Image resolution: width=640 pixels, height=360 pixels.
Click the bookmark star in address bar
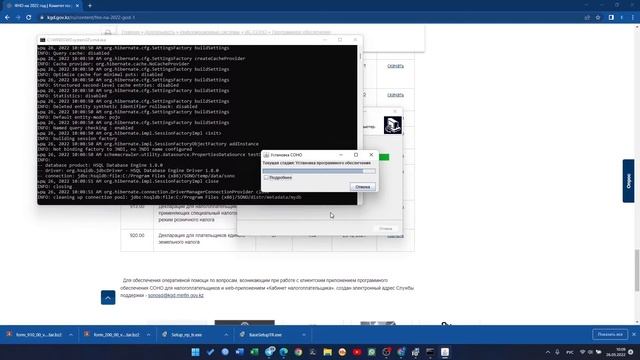598,18
